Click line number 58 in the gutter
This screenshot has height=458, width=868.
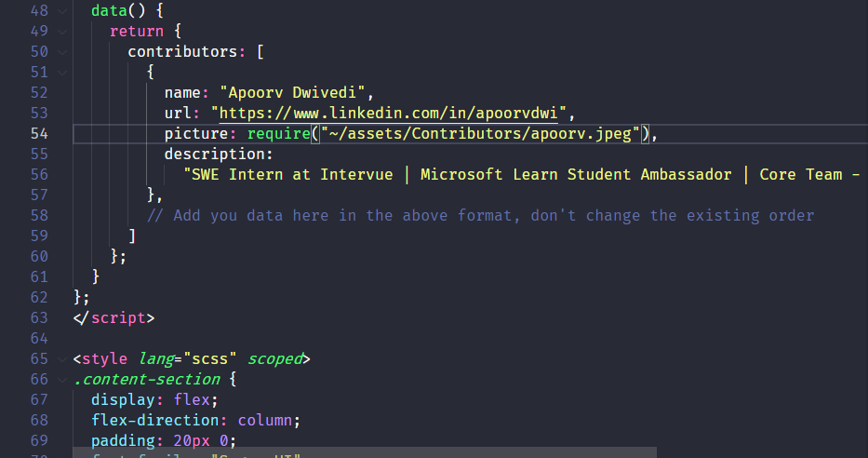click(39, 215)
